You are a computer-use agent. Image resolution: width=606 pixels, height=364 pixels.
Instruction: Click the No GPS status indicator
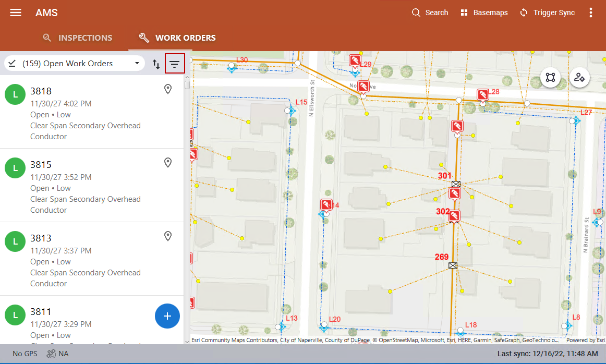[x=25, y=354]
